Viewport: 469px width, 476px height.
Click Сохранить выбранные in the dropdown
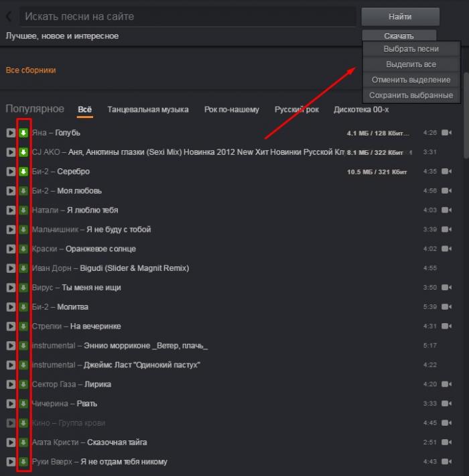[x=411, y=95]
